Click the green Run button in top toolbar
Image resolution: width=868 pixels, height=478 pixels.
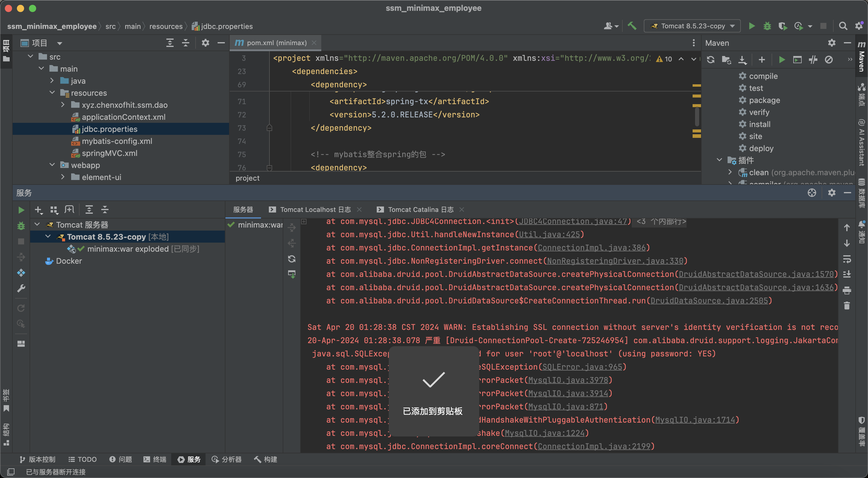(751, 26)
